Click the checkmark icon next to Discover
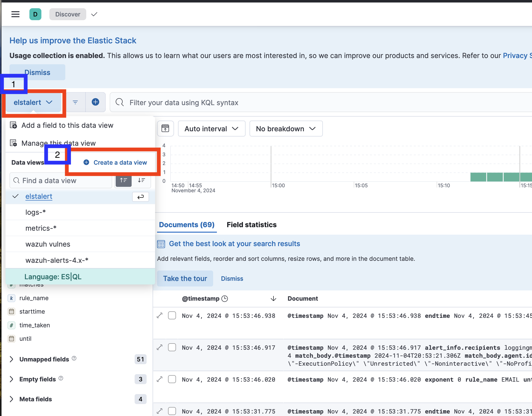 pos(94,14)
